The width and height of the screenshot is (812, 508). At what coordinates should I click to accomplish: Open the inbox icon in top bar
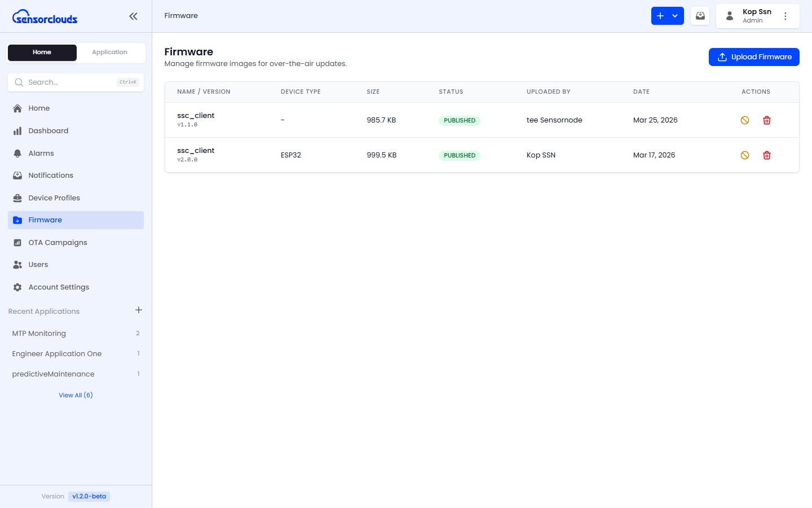tap(700, 16)
